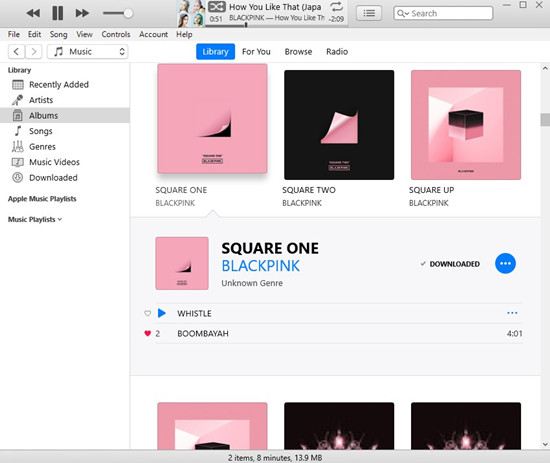This screenshot has height=463, width=550.
Task: Expand the Music Playlists section chevron
Action: (60, 219)
